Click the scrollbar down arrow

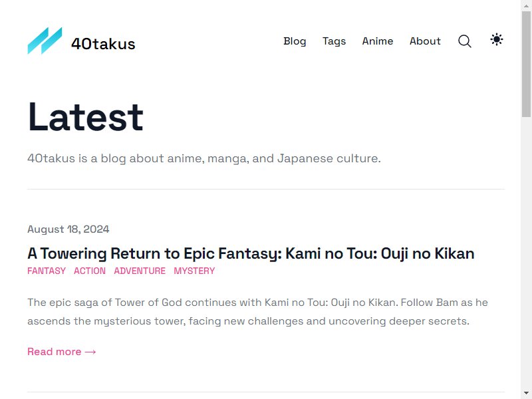(526, 393)
